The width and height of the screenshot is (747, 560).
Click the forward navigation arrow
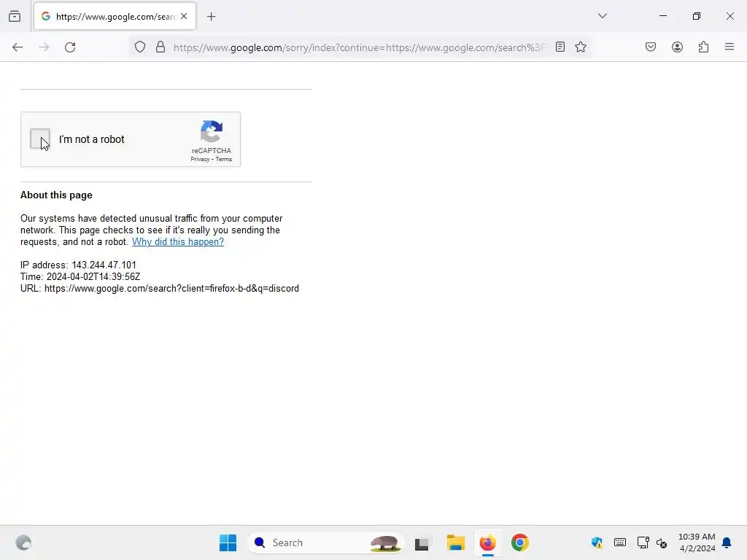[44, 47]
